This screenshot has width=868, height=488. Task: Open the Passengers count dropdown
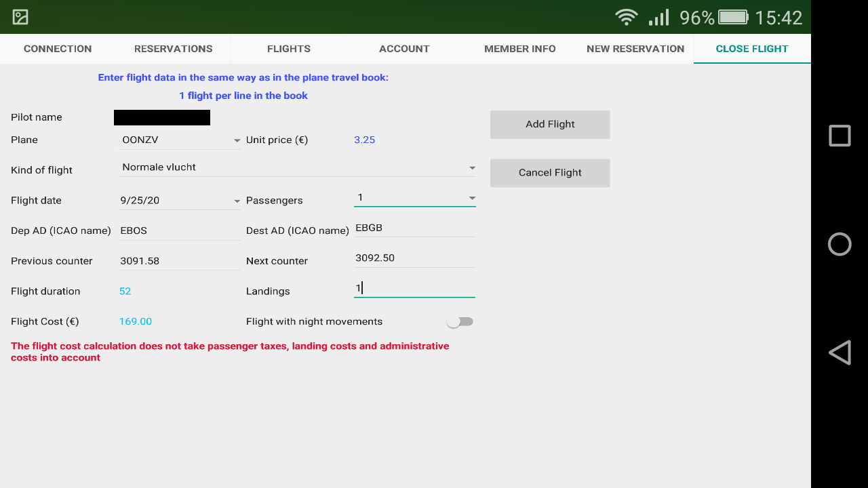tap(414, 198)
